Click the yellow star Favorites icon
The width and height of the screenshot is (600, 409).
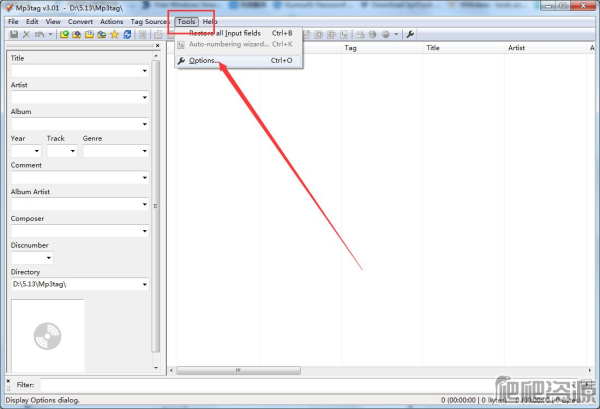point(114,34)
